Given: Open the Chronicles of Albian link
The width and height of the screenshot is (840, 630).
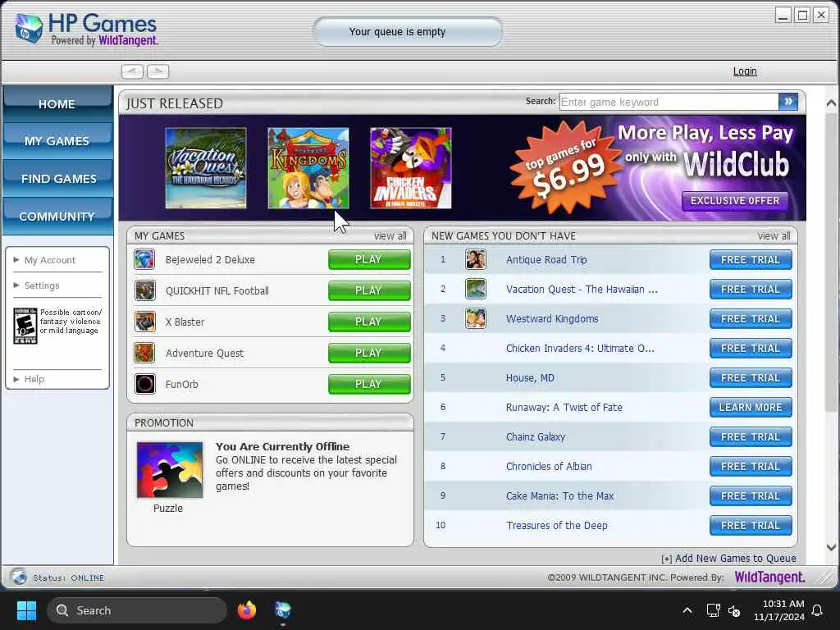Looking at the screenshot, I should [x=549, y=467].
